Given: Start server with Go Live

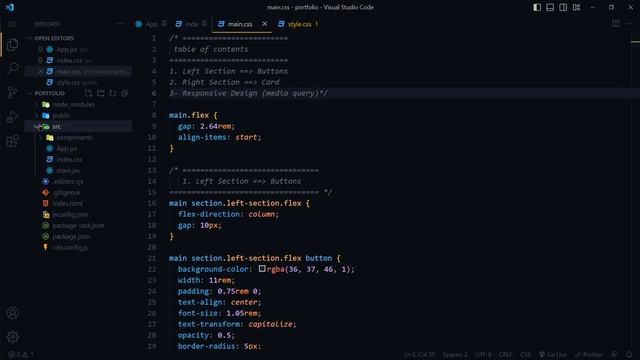Looking at the screenshot, I should (x=553, y=355).
